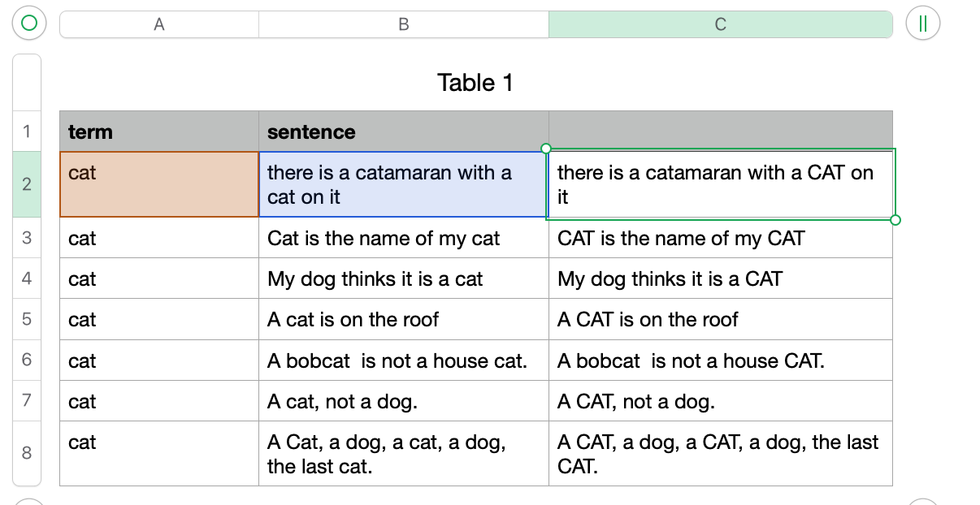980x505 pixels.
Task: Select the whole table via the circle handle
Action: pos(28,24)
